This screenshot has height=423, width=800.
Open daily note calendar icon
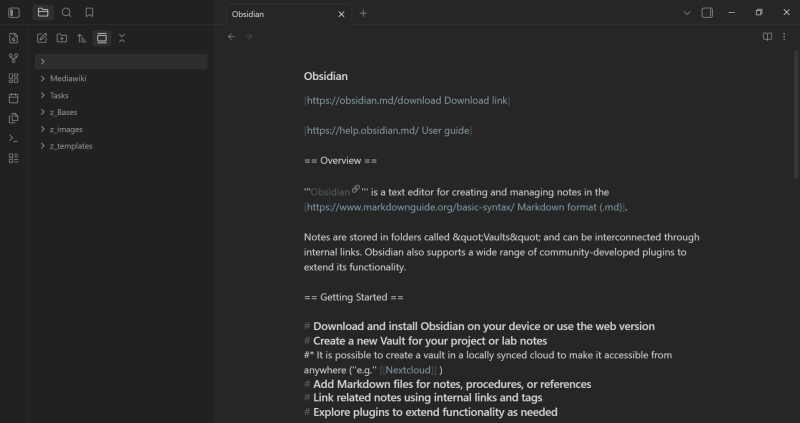click(x=14, y=98)
